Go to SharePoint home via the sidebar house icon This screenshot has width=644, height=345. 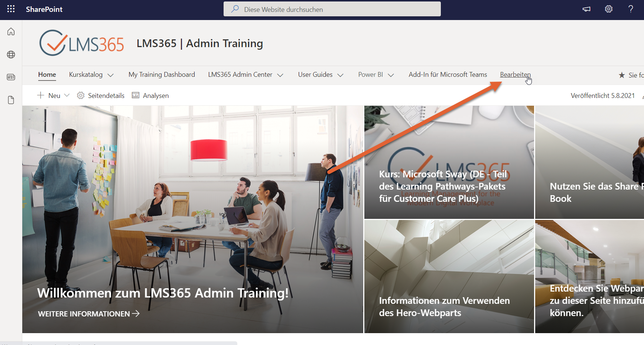click(x=11, y=32)
